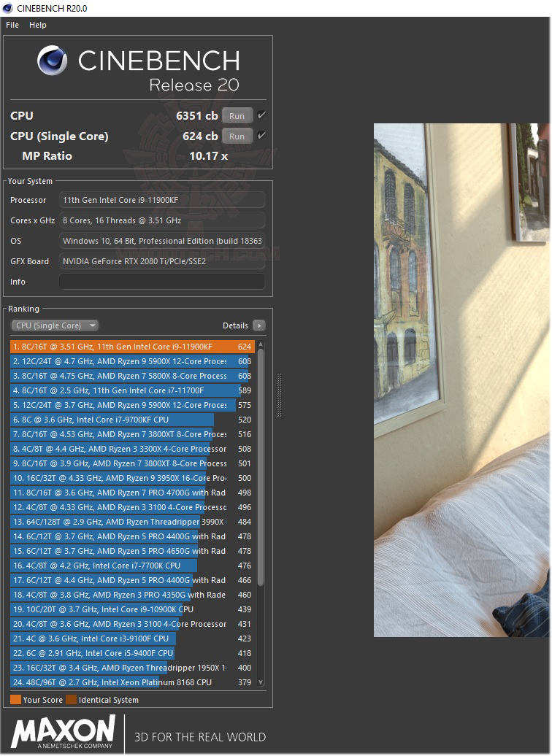Select rank 12 Ryzen 3 3100 4.33 GHz row

[132, 507]
